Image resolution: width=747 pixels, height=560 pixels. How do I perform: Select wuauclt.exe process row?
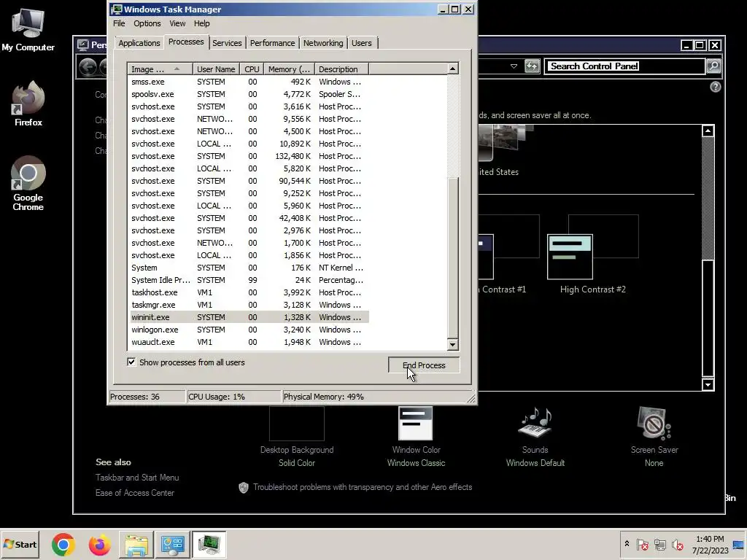point(248,342)
